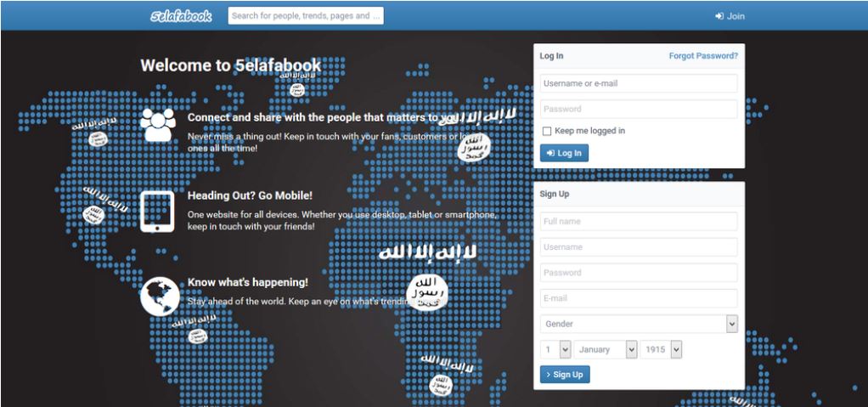Screen dimensions: 868x407
Task: Click the Heading Out? Go Mobile! text
Action: 250,195
